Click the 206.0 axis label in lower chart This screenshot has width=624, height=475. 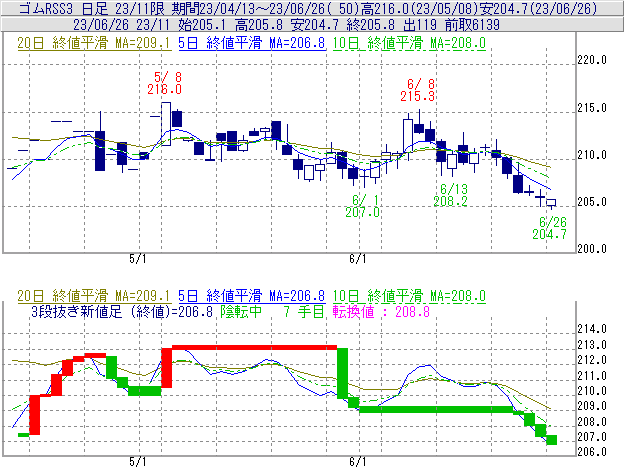[x=592, y=452]
